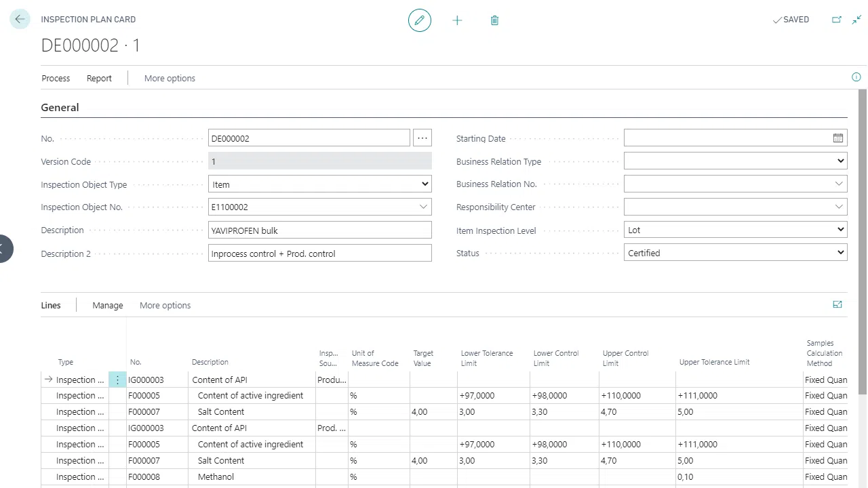Image resolution: width=868 pixels, height=488 pixels.
Task: Click Fixed Quan cell in Methanol row
Action: tap(825, 477)
